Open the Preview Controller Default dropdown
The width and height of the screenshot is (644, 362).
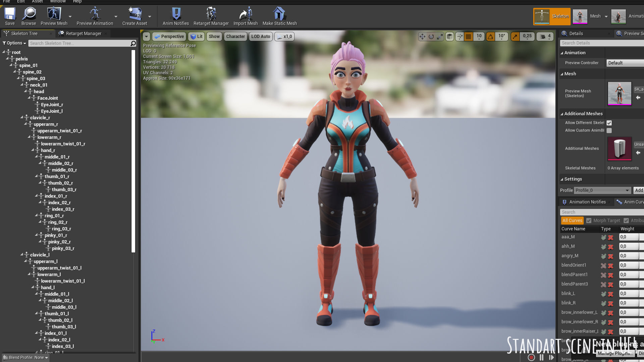click(x=625, y=63)
